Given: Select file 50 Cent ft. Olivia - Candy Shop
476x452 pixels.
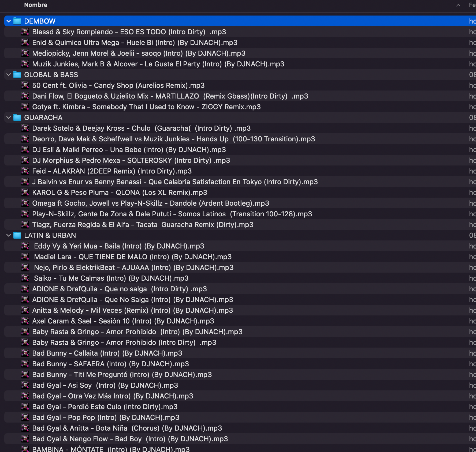Looking at the screenshot, I should click(118, 85).
